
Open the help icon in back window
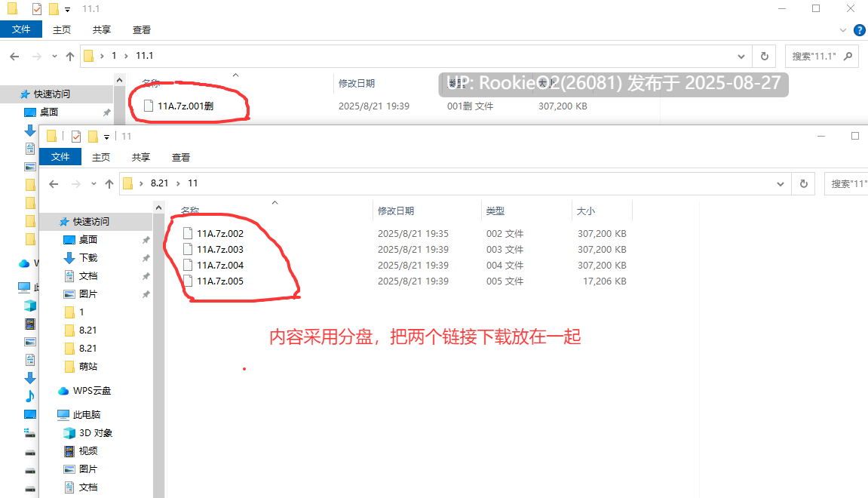[x=860, y=30]
